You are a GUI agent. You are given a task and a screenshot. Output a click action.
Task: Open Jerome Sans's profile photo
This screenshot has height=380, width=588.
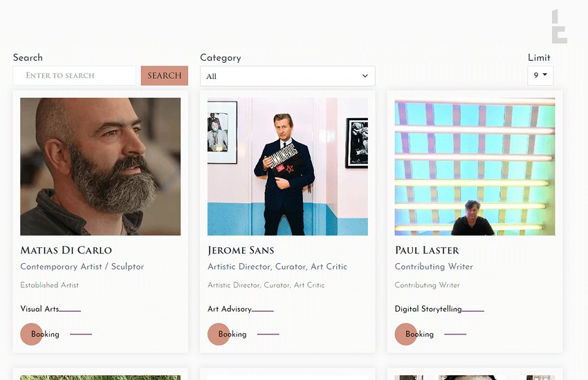tap(288, 167)
